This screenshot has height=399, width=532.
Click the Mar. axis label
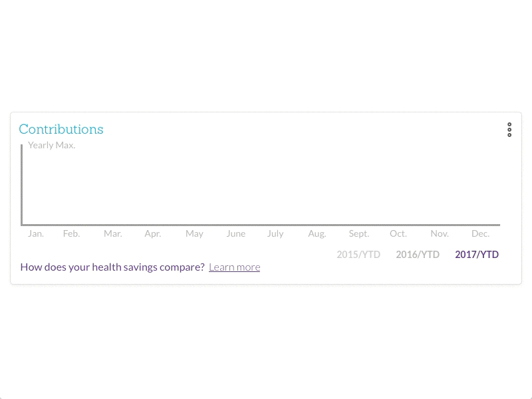(x=113, y=233)
